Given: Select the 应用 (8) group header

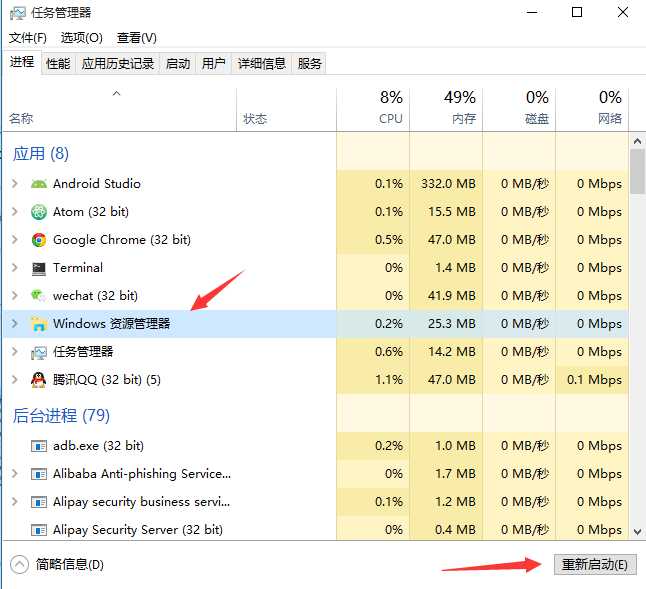Looking at the screenshot, I should point(41,154).
